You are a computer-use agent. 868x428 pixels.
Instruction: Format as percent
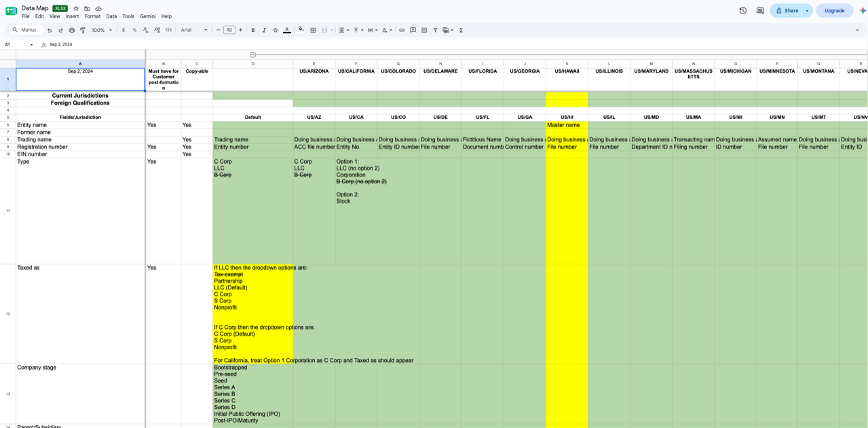(134, 30)
